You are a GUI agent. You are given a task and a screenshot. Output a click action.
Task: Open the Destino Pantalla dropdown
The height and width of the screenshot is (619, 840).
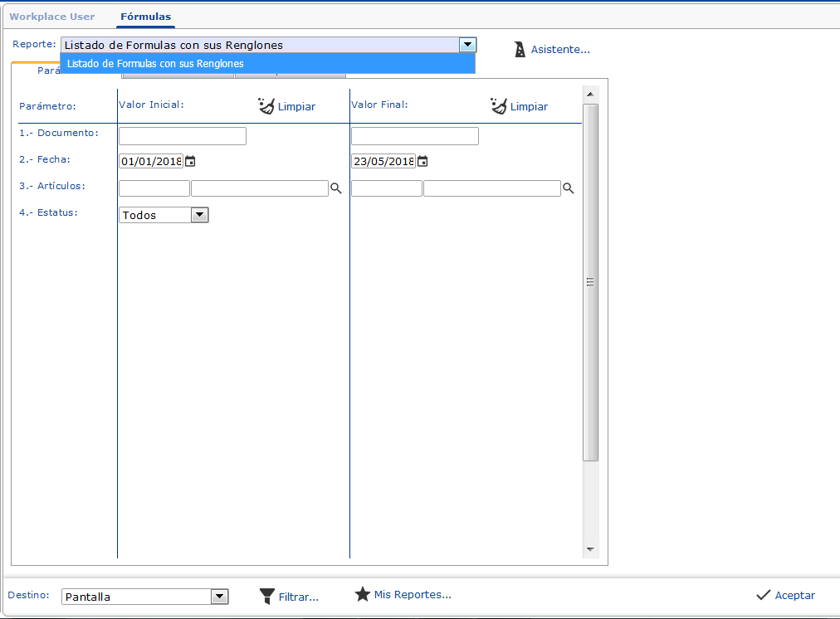point(219,597)
